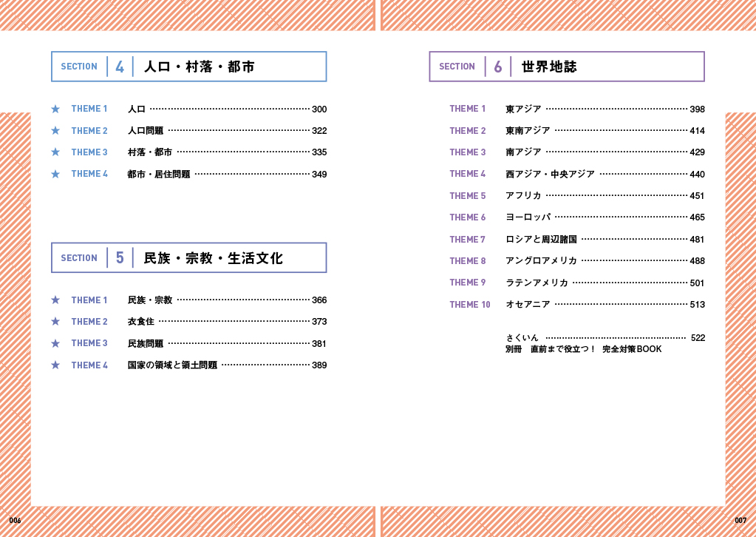756x537 pixels.
Task: Open the 東南アジア entry
Action: [528, 131]
